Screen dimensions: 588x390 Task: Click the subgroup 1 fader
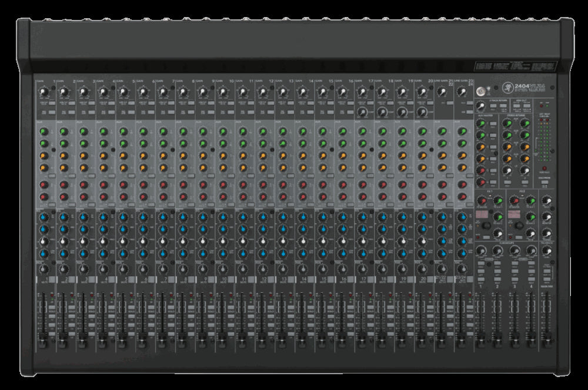pyautogui.click(x=480, y=339)
